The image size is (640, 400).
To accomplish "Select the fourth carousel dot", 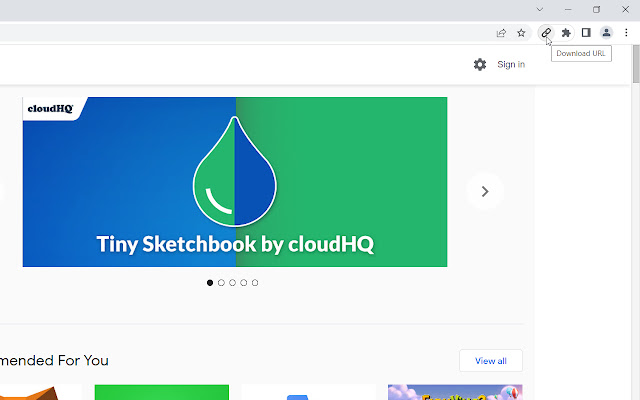I will point(244,282).
